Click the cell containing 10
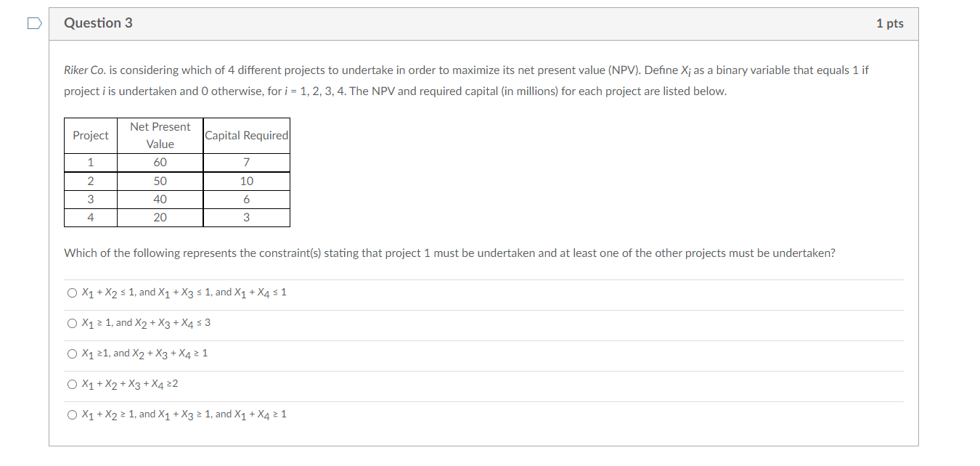This screenshot has height=466, width=980. click(x=245, y=181)
